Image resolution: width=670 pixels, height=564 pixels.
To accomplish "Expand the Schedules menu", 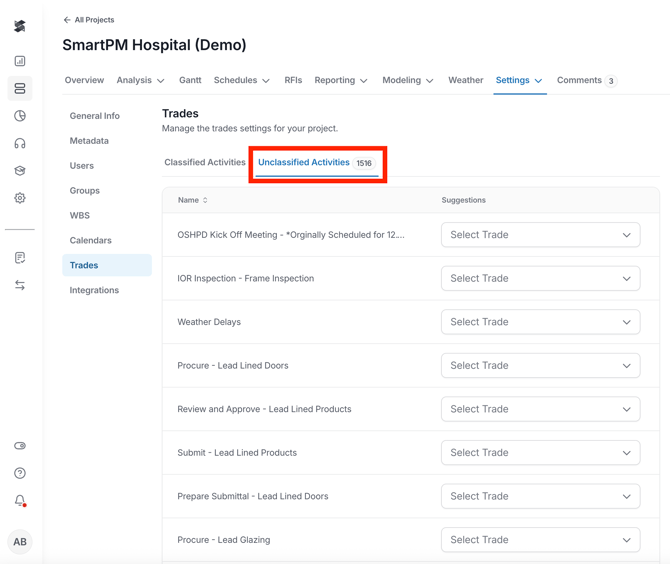I will (241, 80).
